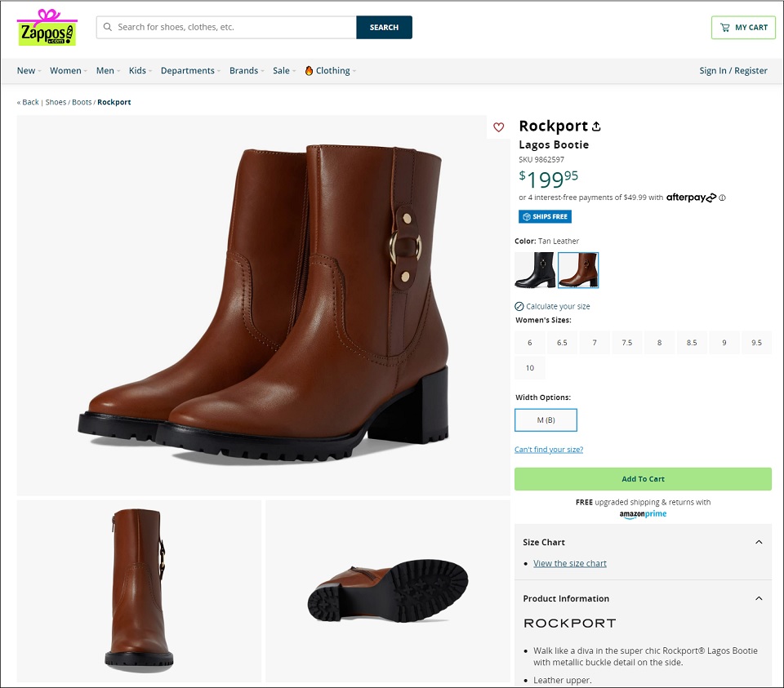This screenshot has height=688, width=784.
Task: Add boot to favorites with heart icon
Action: [x=498, y=127]
